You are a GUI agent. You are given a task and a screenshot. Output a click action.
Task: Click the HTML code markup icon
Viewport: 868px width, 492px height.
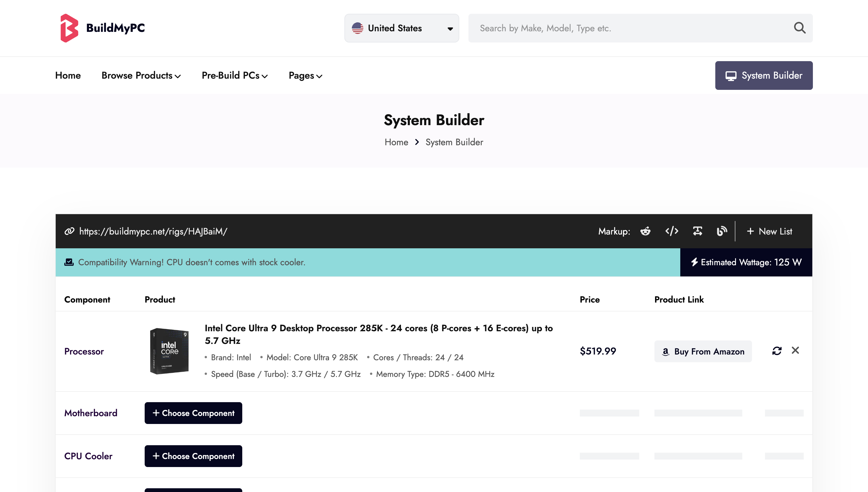[x=671, y=231]
